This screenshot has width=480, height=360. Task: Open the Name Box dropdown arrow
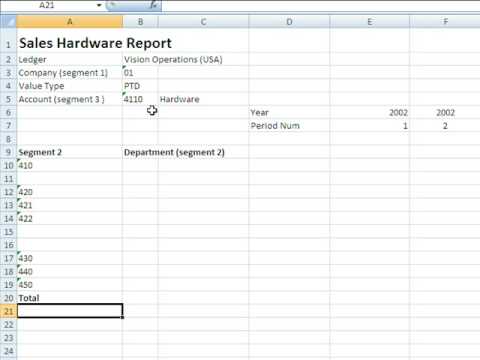(x=99, y=5)
